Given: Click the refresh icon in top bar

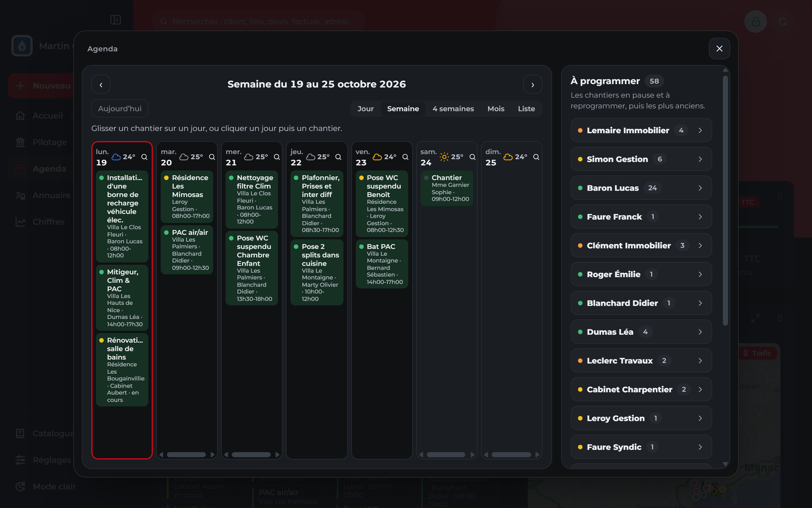Looking at the screenshot, I should pyautogui.click(x=783, y=21).
